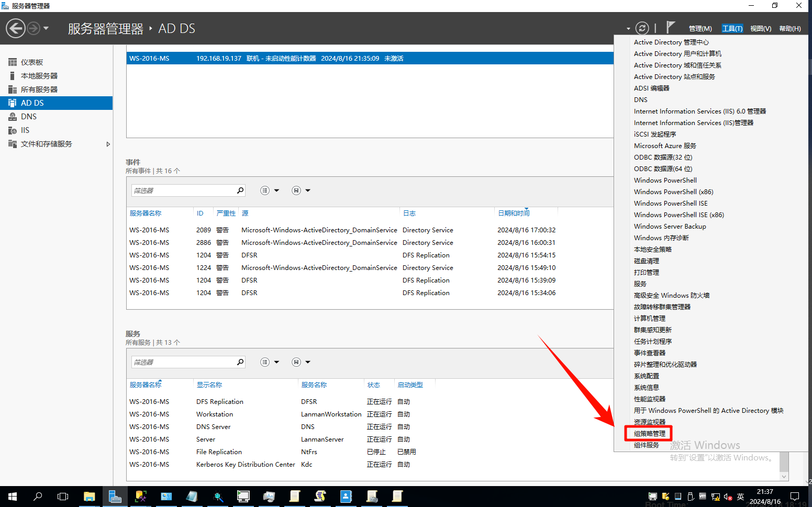Click the services filter search magnifier icon

(240, 362)
